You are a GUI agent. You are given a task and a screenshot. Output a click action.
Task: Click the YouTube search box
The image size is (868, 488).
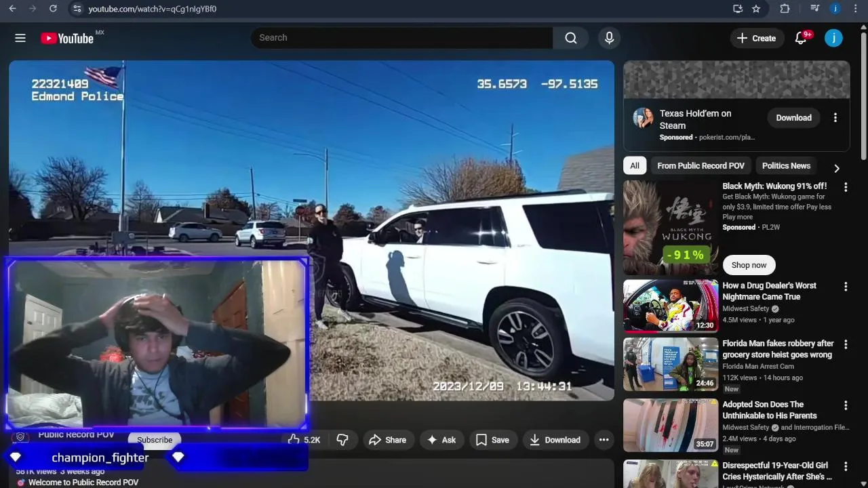coord(401,37)
